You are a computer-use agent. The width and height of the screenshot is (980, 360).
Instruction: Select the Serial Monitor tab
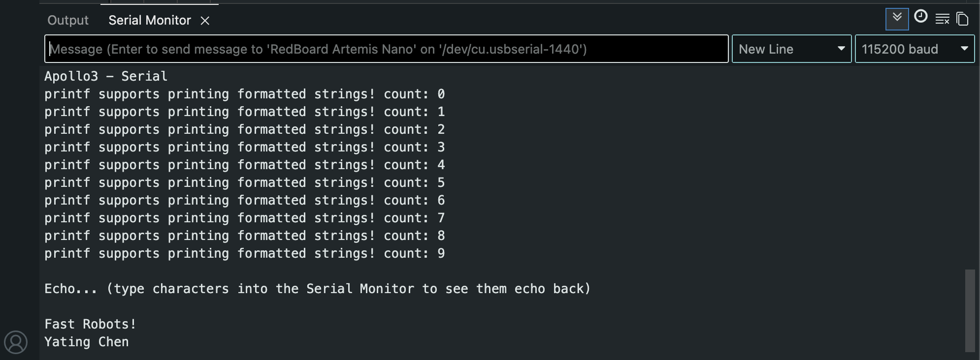149,20
